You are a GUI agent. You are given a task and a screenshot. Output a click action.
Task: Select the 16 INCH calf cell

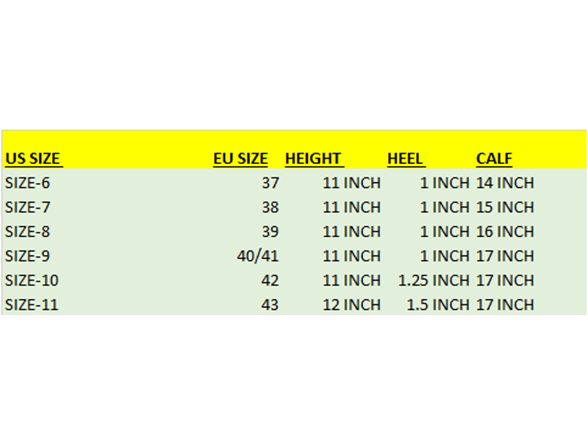505,232
